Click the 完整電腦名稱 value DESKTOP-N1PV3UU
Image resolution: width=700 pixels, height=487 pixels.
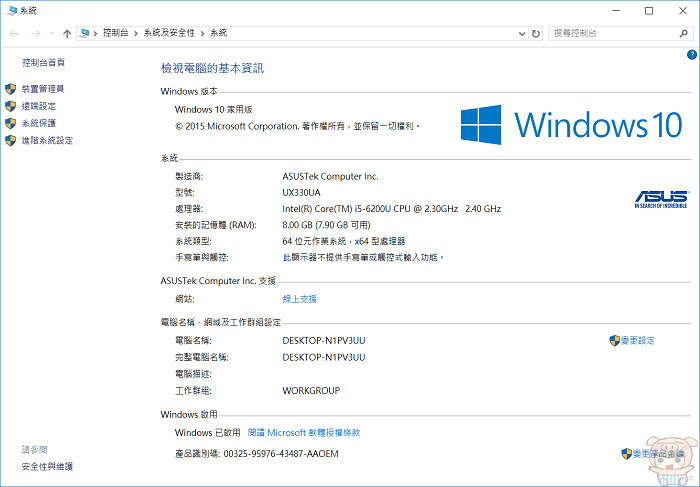(x=324, y=358)
